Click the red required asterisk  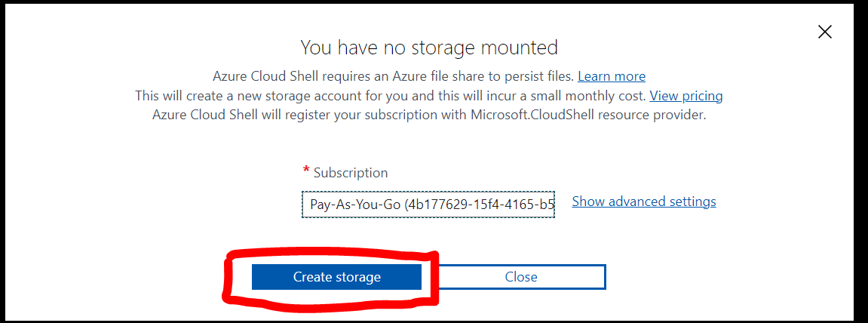click(x=306, y=171)
